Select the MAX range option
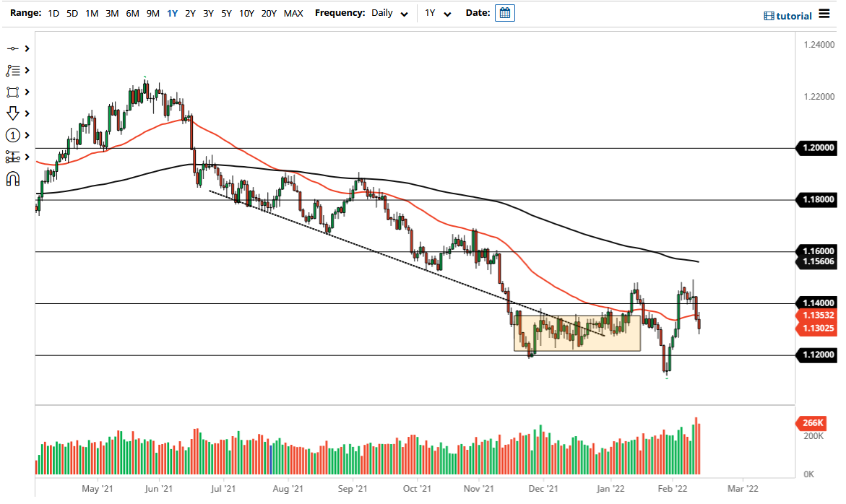 pos(293,13)
